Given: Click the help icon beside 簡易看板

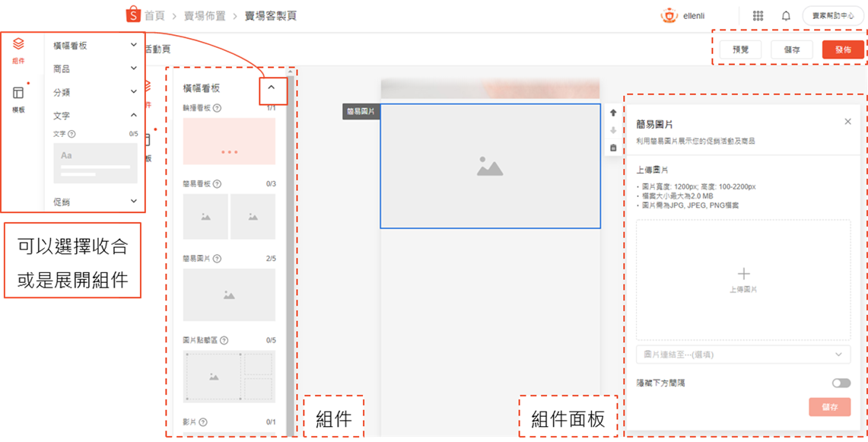Looking at the screenshot, I should (x=217, y=183).
